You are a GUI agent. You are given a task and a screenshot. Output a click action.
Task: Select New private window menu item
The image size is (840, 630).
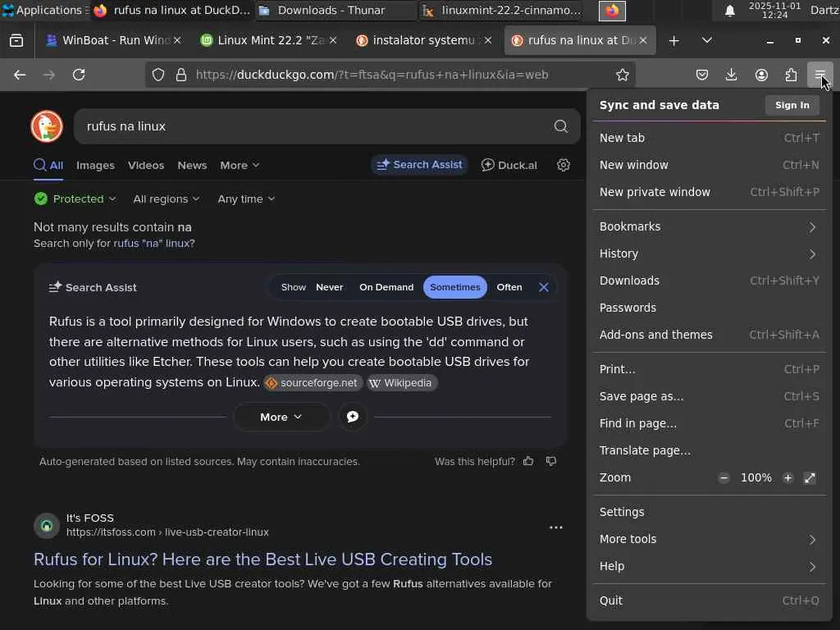click(709, 192)
